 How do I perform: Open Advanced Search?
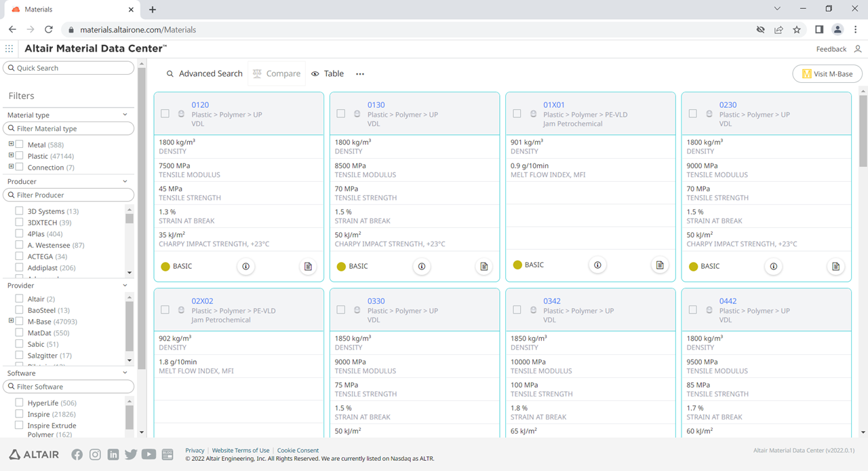point(204,74)
